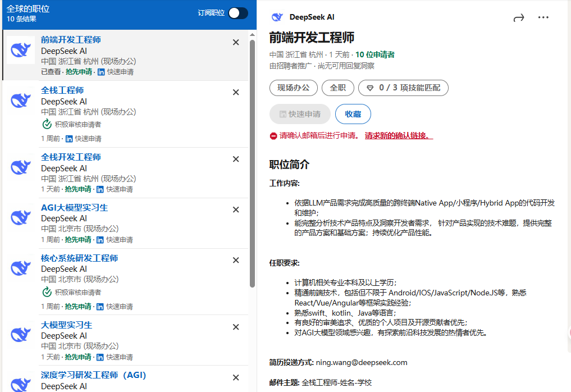Click the 邮件主题 line text
Image resolution: width=571 pixels, height=392 pixels.
[321, 382]
